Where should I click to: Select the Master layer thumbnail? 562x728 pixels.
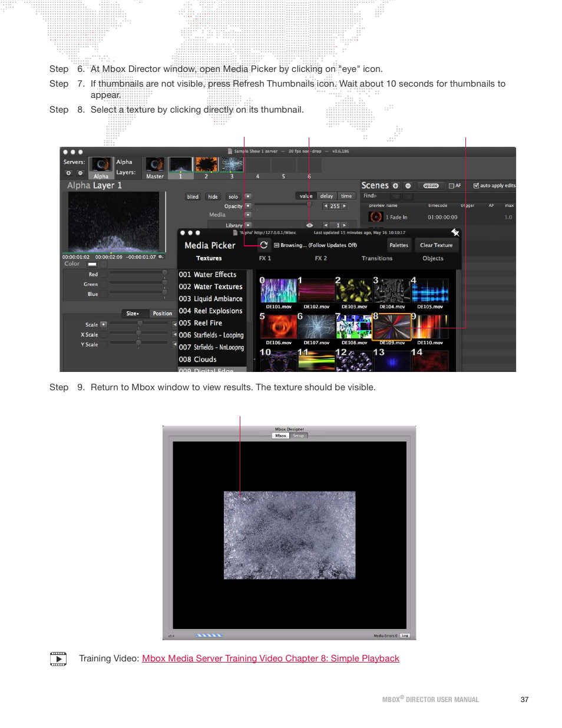(x=155, y=164)
